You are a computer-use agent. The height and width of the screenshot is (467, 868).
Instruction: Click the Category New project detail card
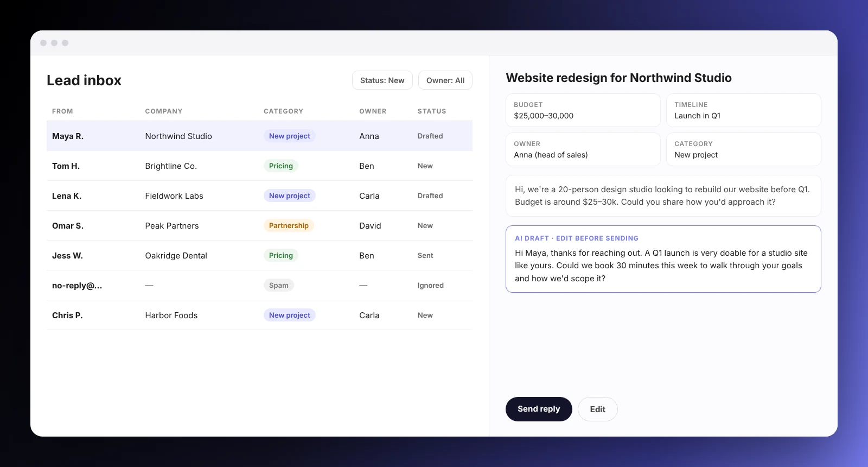744,149
